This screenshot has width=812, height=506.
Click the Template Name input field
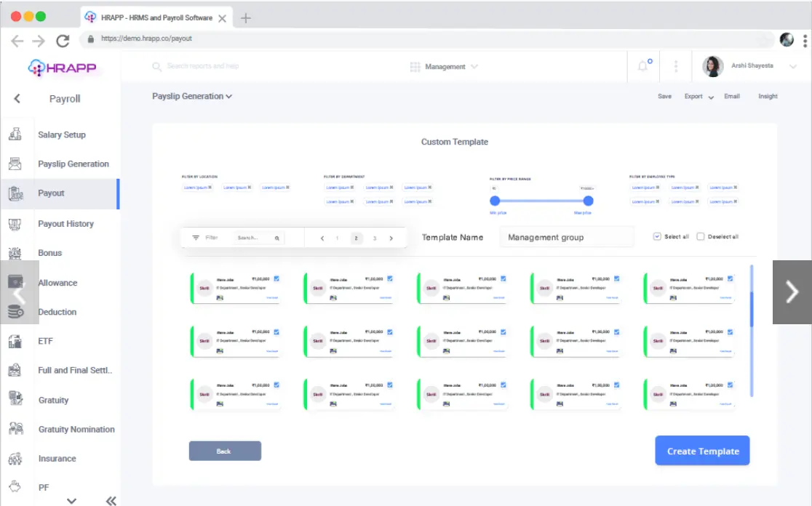(x=567, y=237)
